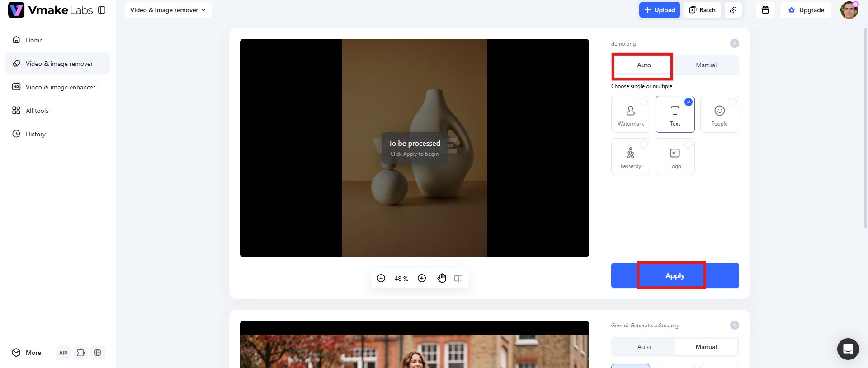Open the user profile avatar menu

[x=849, y=10]
